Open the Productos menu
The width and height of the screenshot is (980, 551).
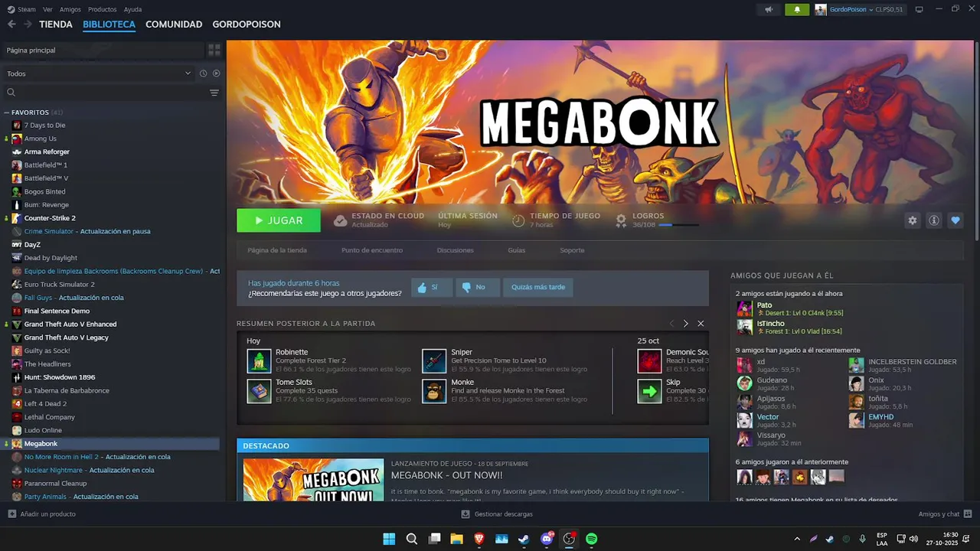coord(103,9)
